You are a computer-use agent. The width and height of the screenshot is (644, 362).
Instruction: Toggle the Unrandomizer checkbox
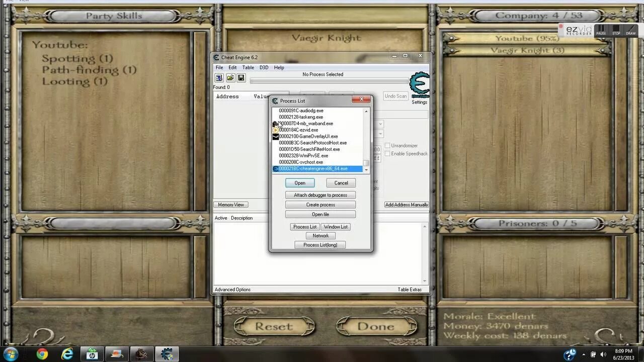coord(387,146)
